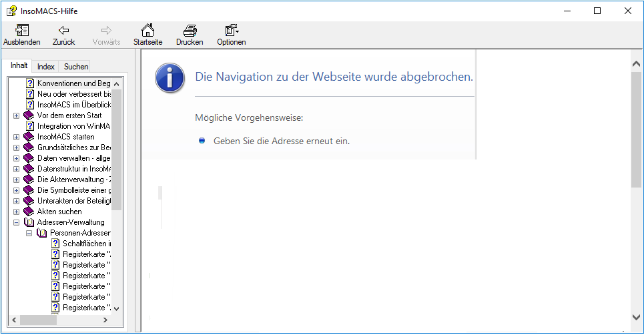
Task: Click the heading Die Navigation zu der Webseite
Action: point(334,77)
